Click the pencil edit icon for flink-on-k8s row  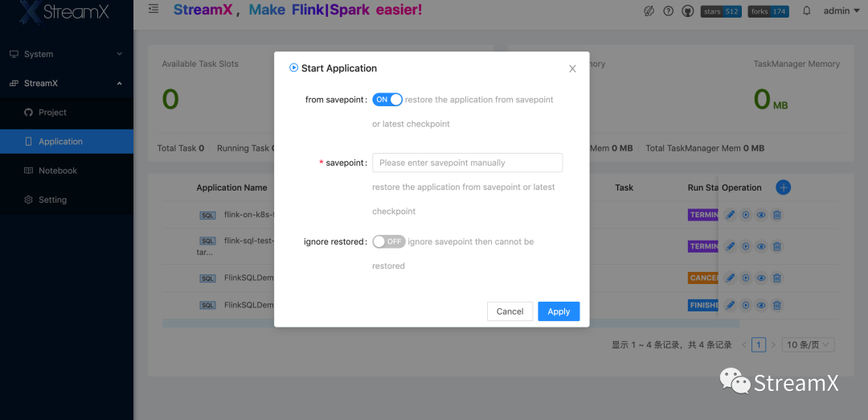click(x=731, y=215)
